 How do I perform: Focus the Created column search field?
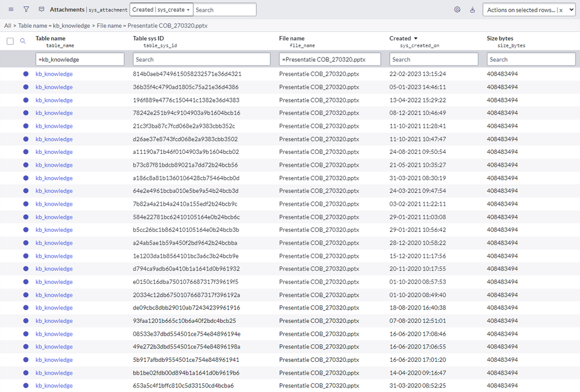click(434, 59)
